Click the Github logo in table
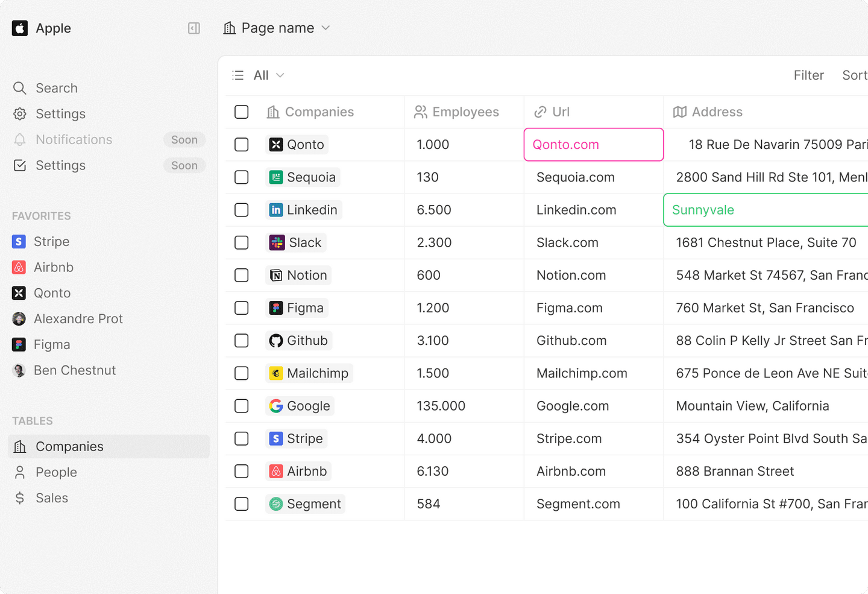This screenshot has height=594, width=868. 276,341
